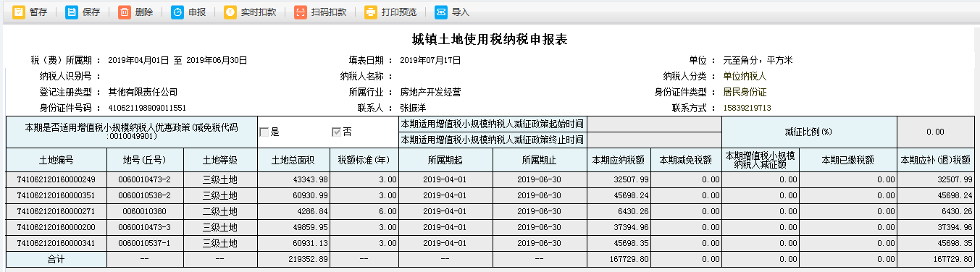Click the 保存 save icon
The image size is (980, 272).
pyautogui.click(x=72, y=12)
